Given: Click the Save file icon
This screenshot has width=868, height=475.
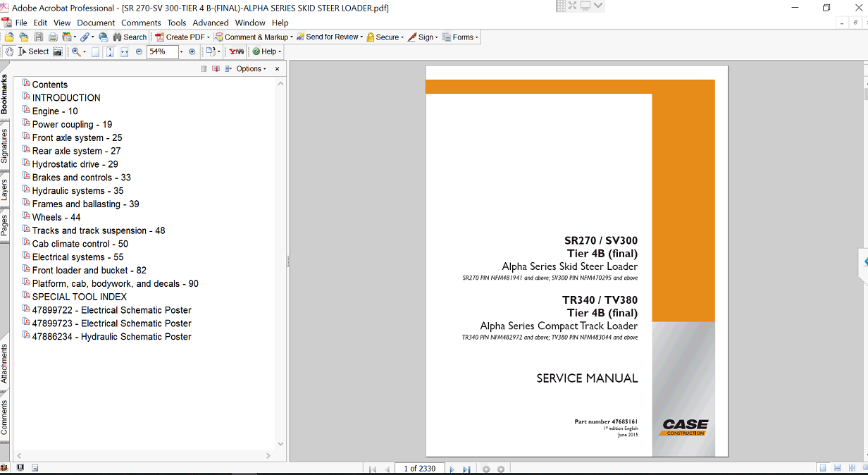Looking at the screenshot, I should tap(38, 37).
